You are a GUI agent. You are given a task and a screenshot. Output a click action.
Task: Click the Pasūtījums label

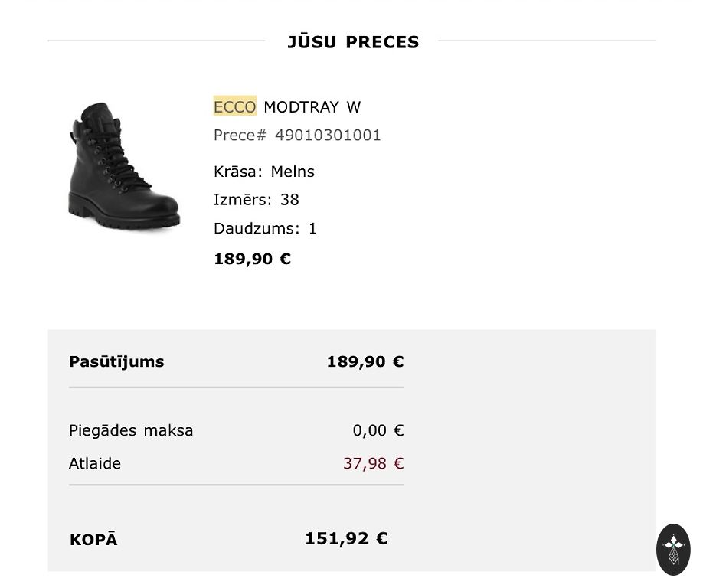coord(116,361)
